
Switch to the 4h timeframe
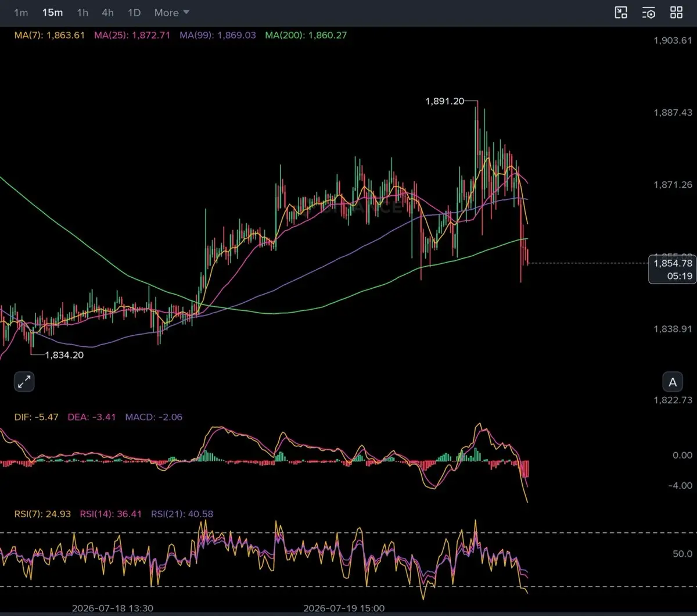coord(107,13)
